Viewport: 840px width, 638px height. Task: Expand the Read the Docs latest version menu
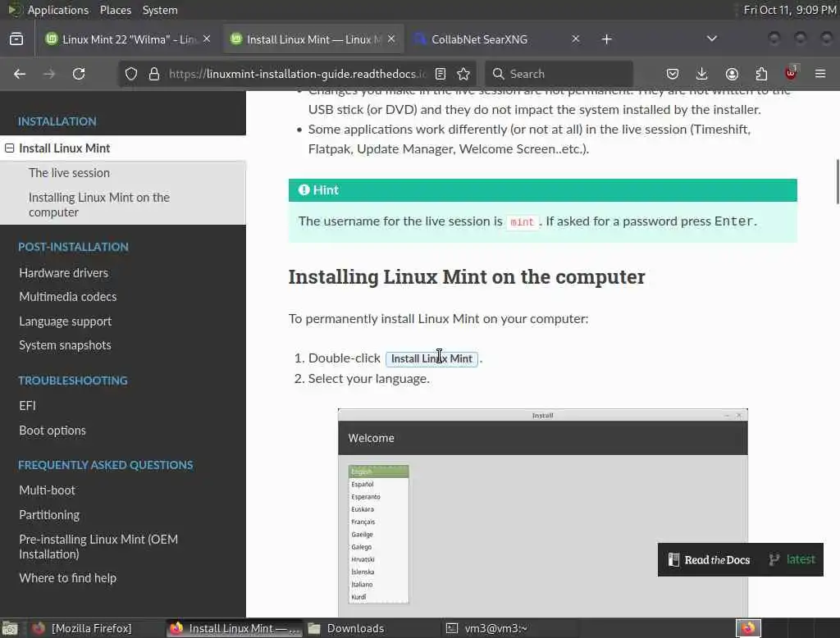tap(792, 559)
